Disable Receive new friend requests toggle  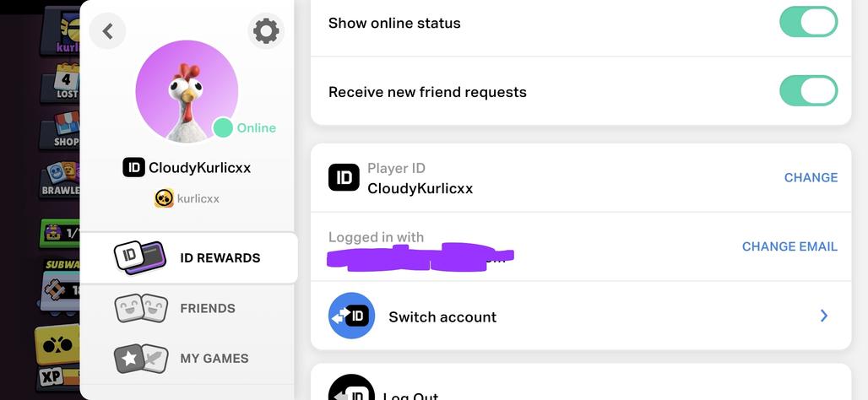(808, 91)
